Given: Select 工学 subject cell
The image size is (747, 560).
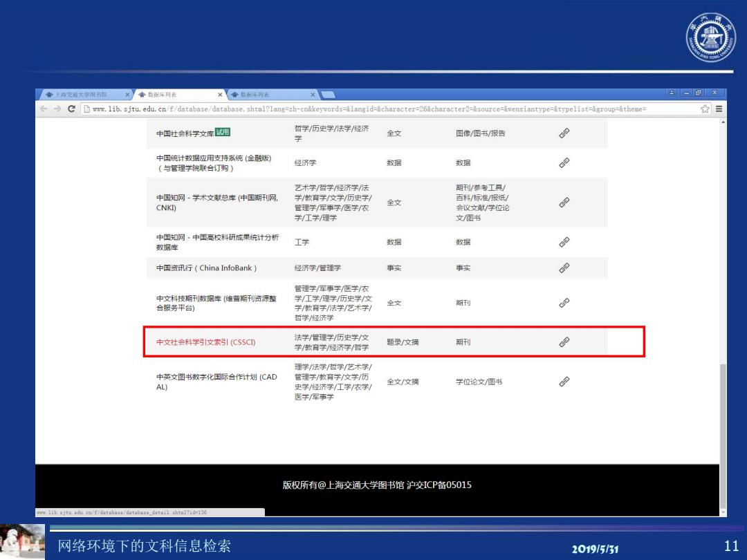Looking at the screenshot, I should [302, 242].
